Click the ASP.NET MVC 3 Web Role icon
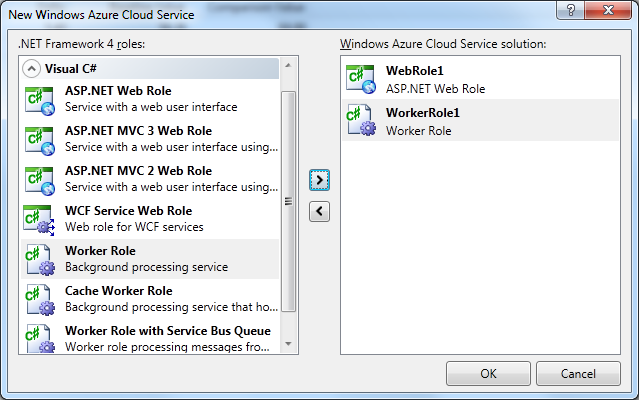639x400 pixels. 39,140
